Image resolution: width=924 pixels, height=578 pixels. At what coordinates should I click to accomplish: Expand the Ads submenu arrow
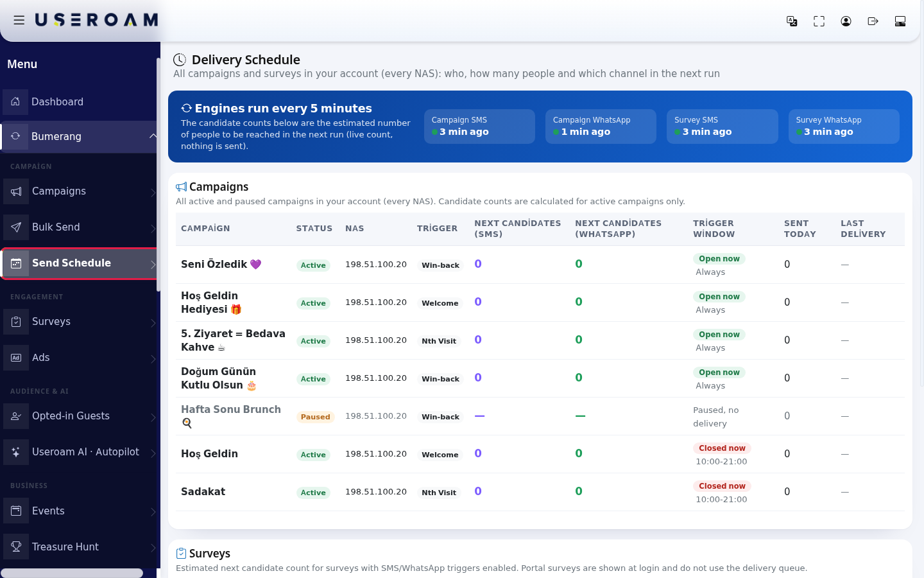tap(153, 358)
